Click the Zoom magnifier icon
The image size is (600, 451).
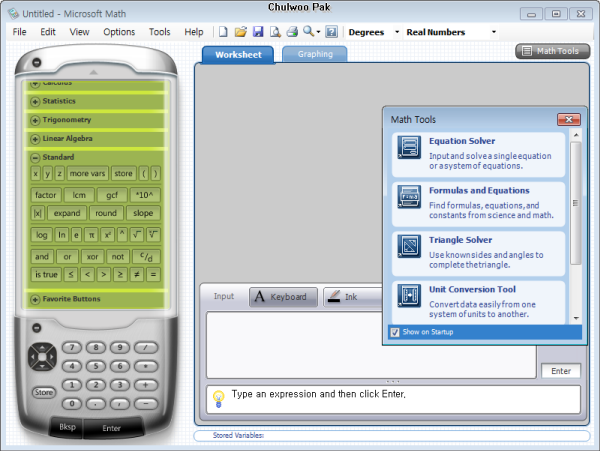point(308,31)
